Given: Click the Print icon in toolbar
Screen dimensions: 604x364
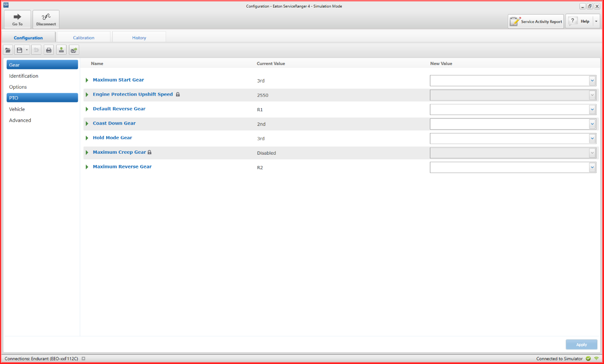Looking at the screenshot, I should (49, 50).
